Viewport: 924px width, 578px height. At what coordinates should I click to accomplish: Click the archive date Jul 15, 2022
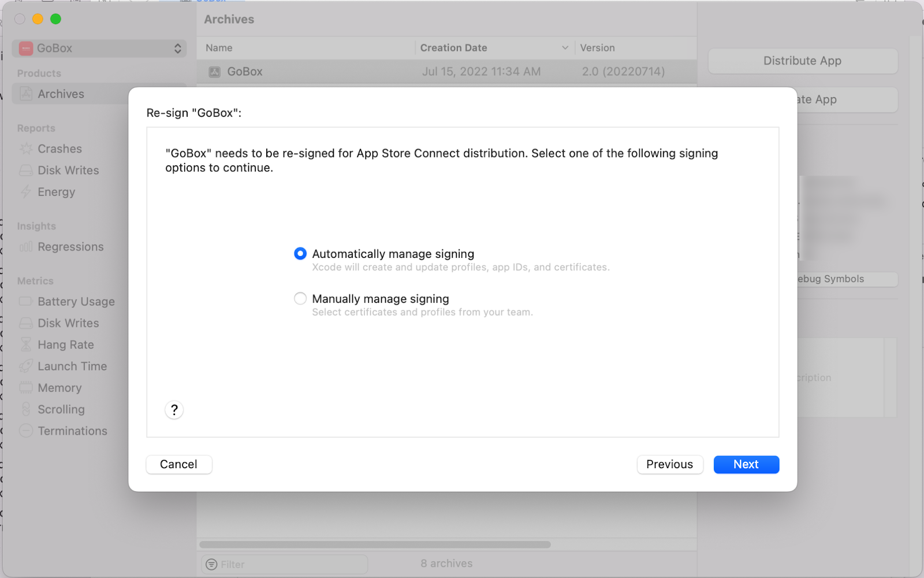[x=481, y=72]
